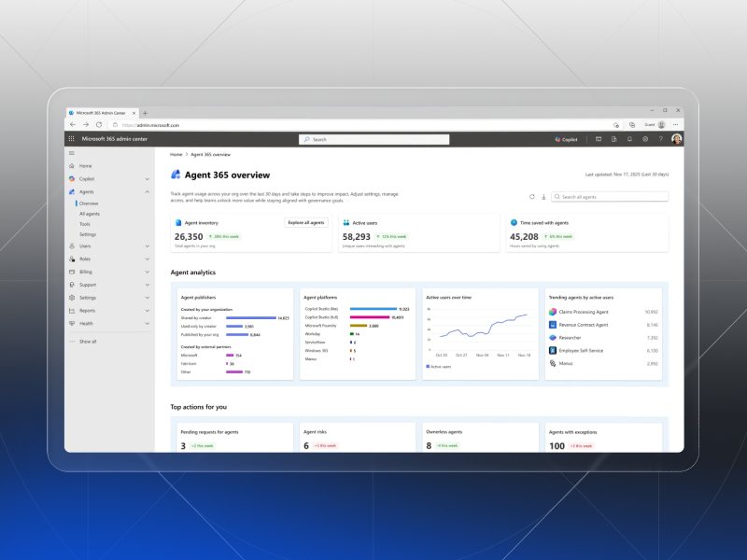Collapse the Agents navigation section
747x560 pixels.
(x=148, y=192)
